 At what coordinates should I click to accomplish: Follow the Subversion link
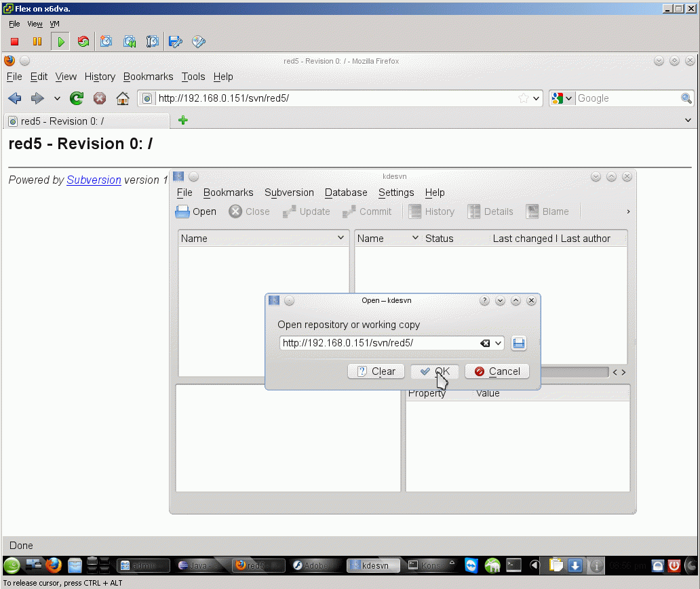(94, 180)
